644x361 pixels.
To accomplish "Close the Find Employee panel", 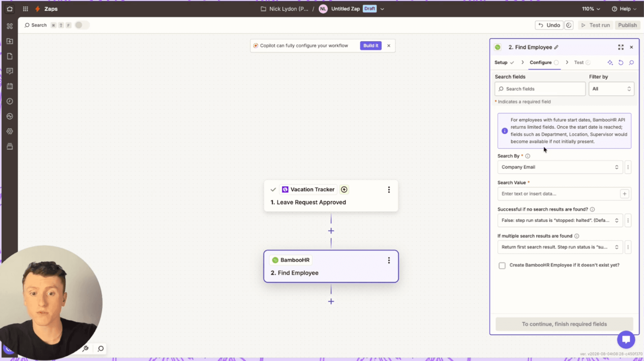I will [x=631, y=47].
